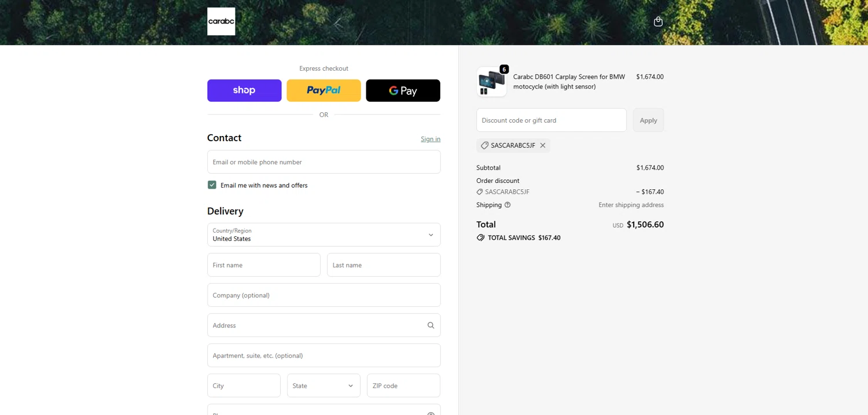Remove the SASCARABC5JF discount code
The width and height of the screenshot is (868, 415).
click(543, 145)
